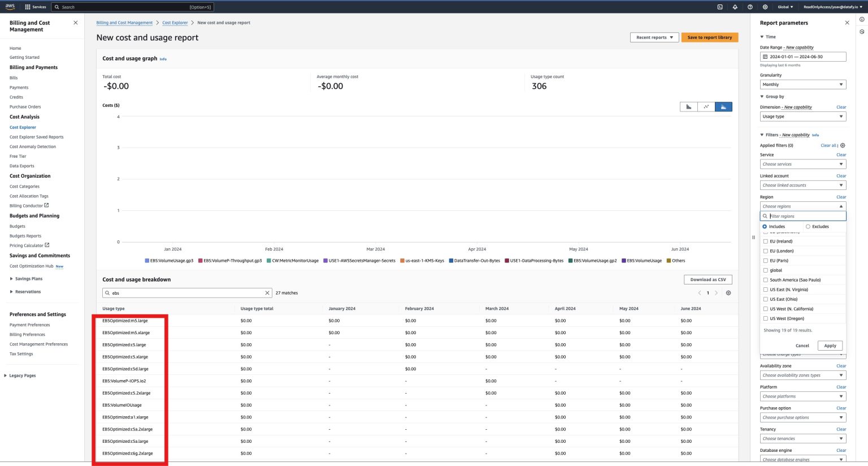Screen dimensions: 868x466
Task: Open CloudShell from the top navigation bar
Action: [719, 7]
